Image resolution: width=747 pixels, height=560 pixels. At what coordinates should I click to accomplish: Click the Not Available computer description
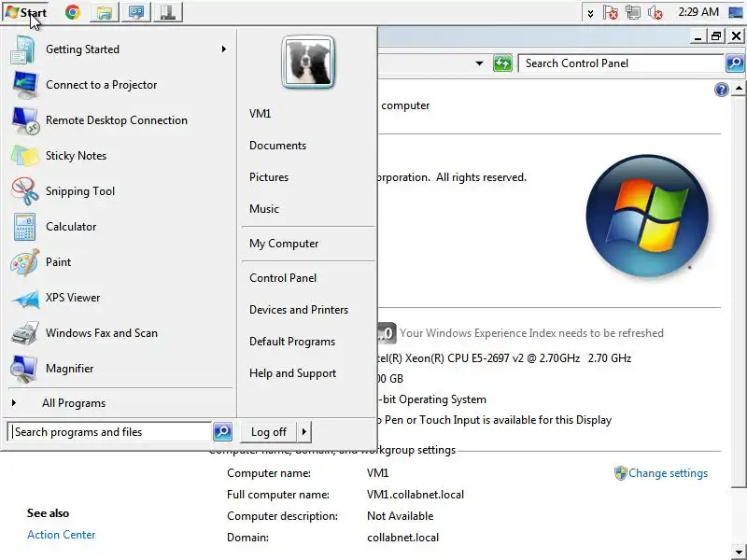tap(401, 516)
